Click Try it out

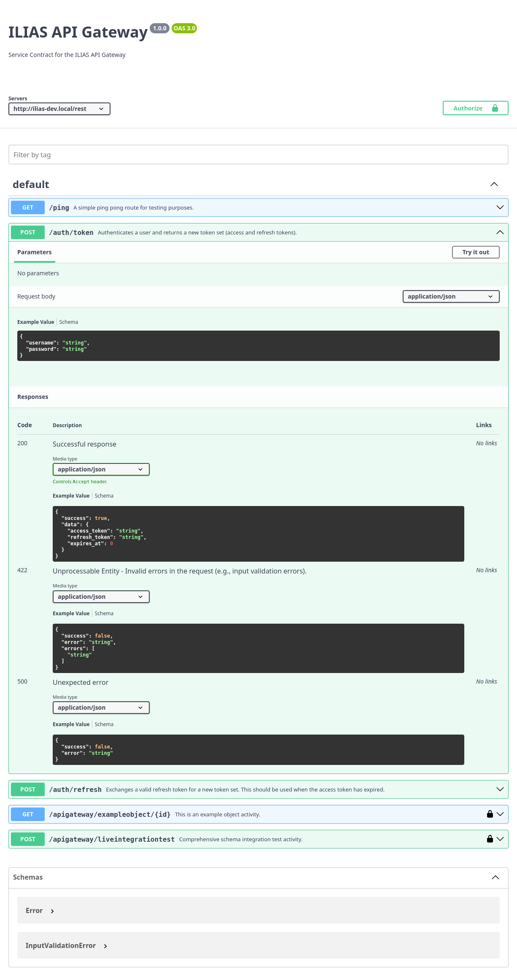[476, 252]
